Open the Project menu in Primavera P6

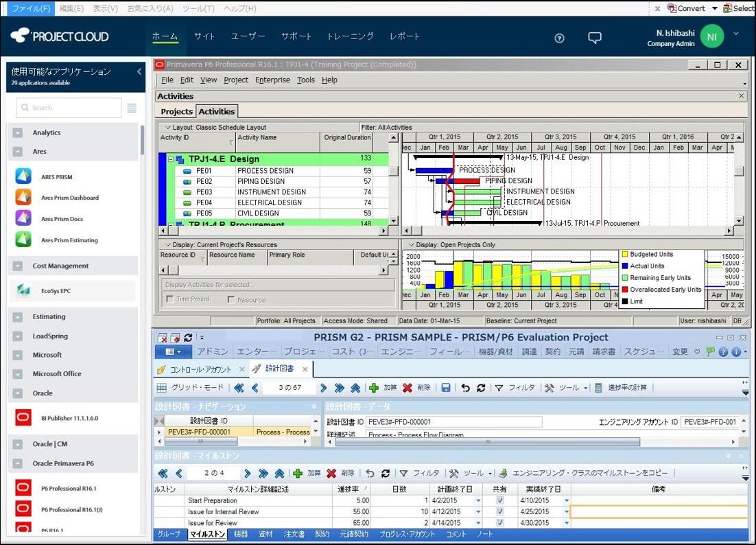pos(236,80)
